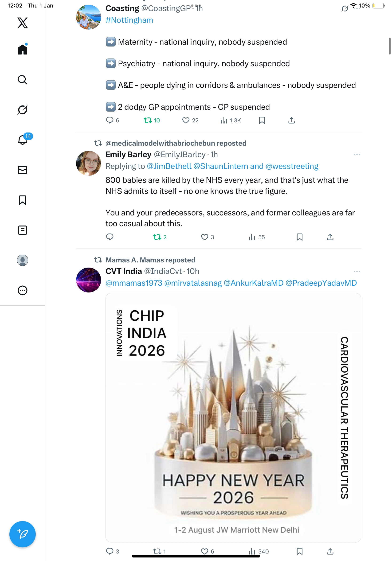Go to Home tab in sidebar
392x561 pixels.
pyautogui.click(x=23, y=50)
